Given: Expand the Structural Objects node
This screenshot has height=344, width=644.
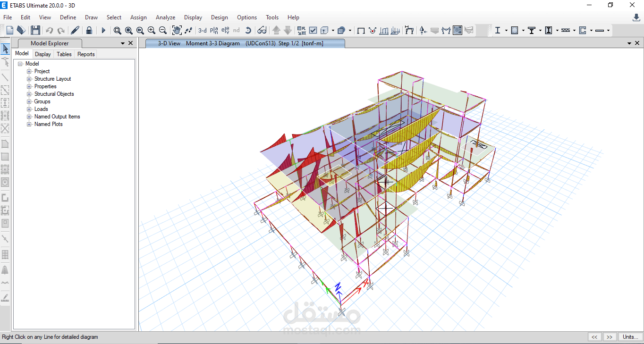Looking at the screenshot, I should 29,94.
